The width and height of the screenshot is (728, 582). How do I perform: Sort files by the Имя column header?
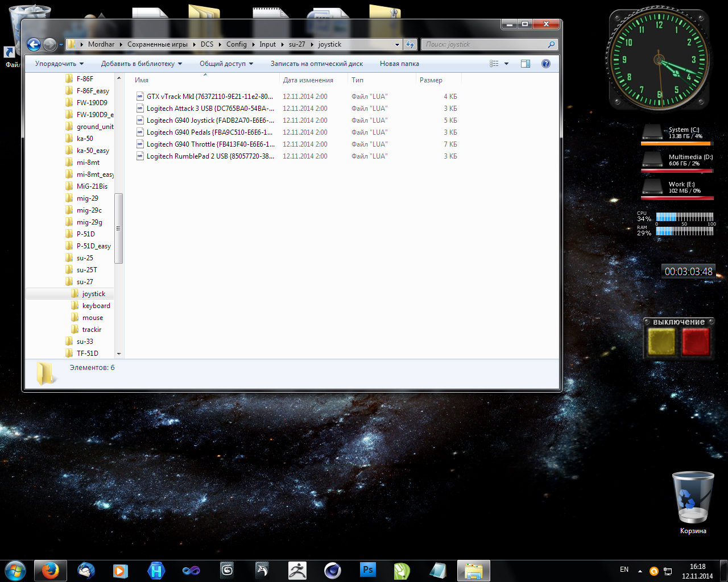(x=205, y=80)
